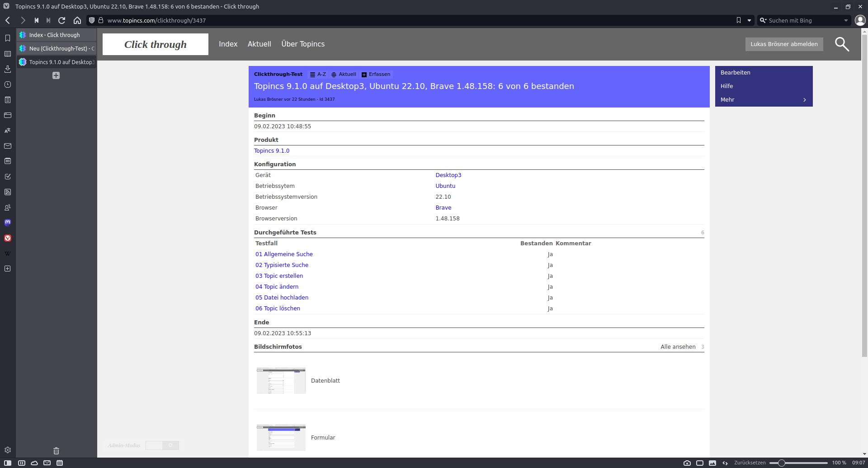Open the search engine dropdown arrow

846,20
